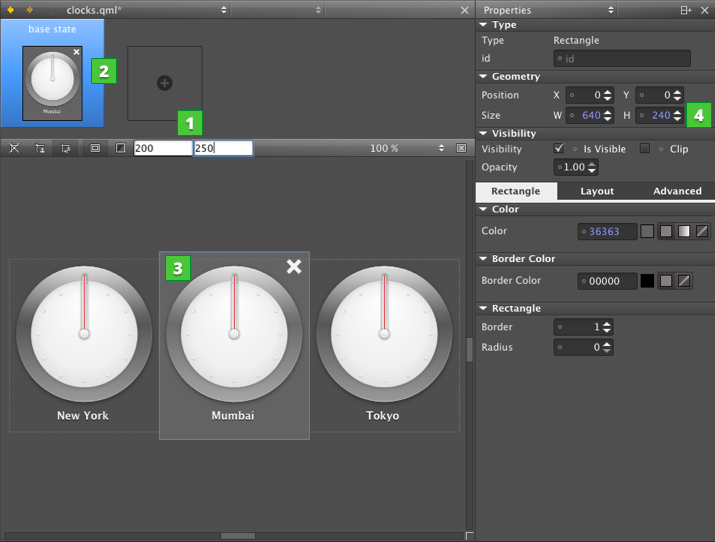Remove the base state thumbnail with its X
Image resolution: width=715 pixels, height=542 pixels.
coord(77,52)
